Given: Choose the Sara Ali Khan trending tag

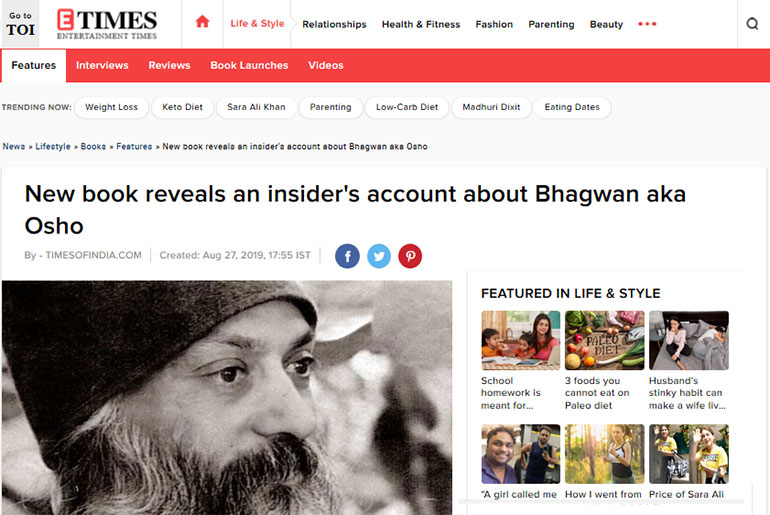Looking at the screenshot, I should [256, 107].
